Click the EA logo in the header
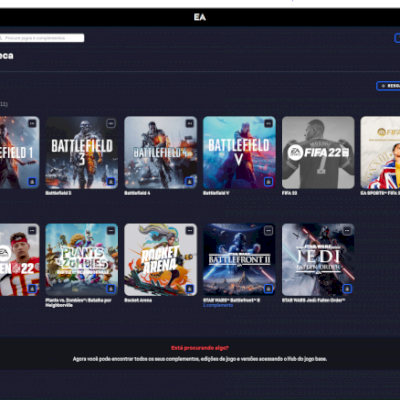The height and width of the screenshot is (400, 400). (x=200, y=17)
